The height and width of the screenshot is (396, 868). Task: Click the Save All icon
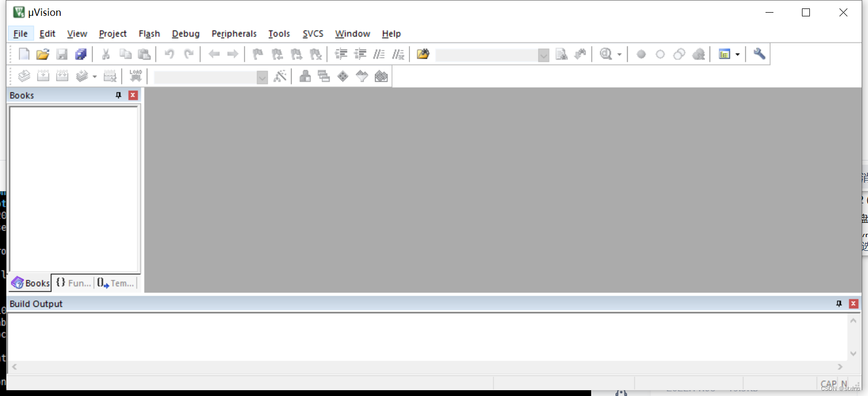point(81,54)
